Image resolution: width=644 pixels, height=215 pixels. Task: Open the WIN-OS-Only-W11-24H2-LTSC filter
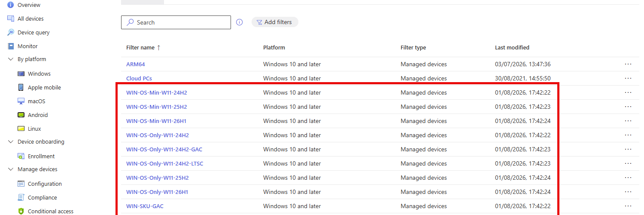166,163
